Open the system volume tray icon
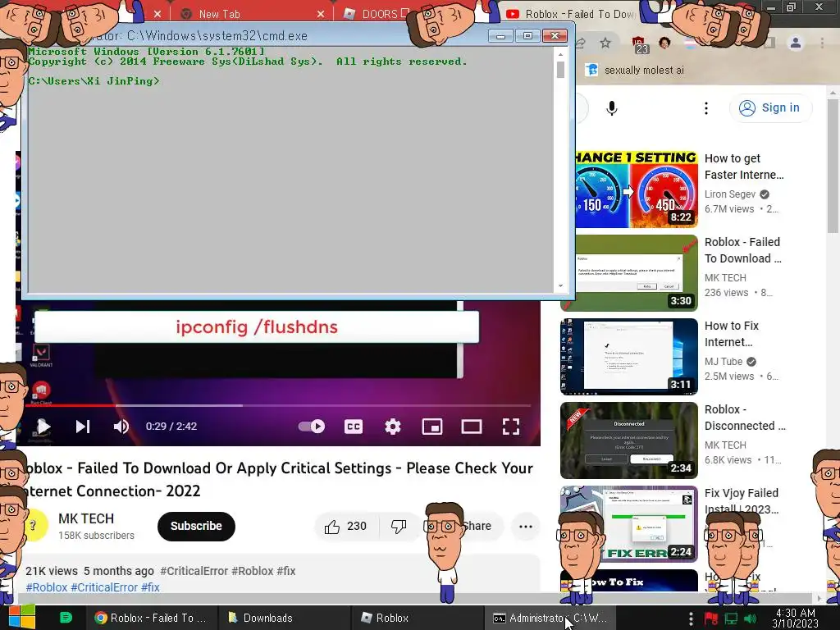840x630 pixels. pyautogui.click(x=750, y=619)
